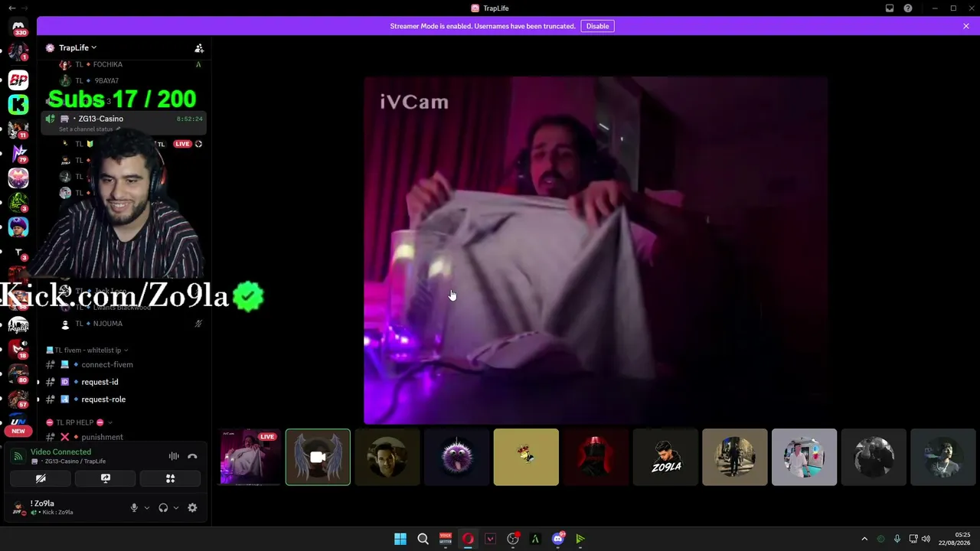Open Discord direct messages home icon

pos(18,28)
